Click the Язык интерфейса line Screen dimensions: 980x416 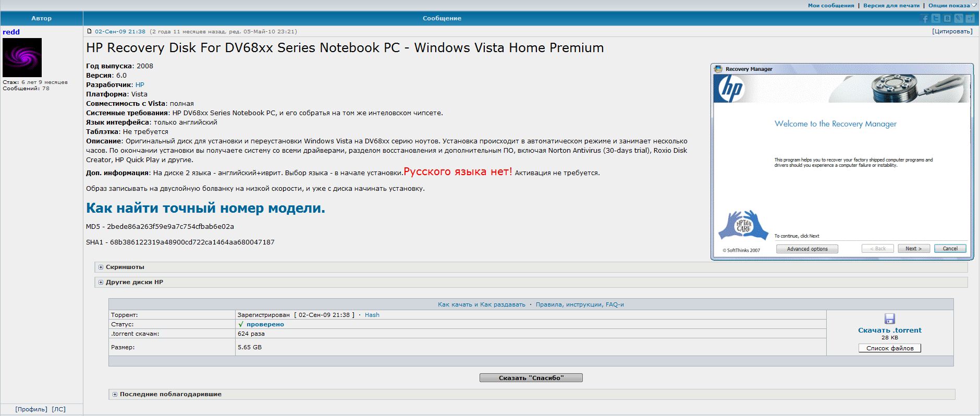click(152, 123)
